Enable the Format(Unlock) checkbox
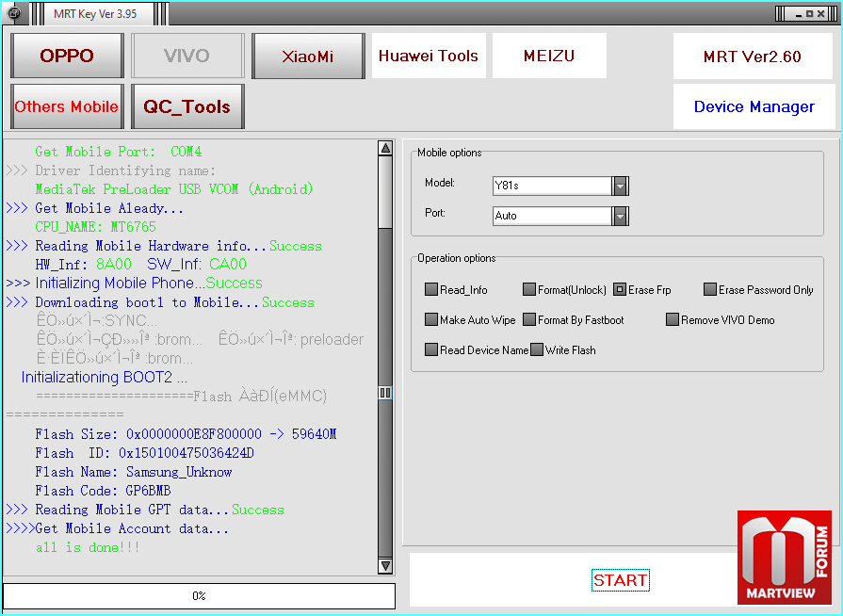The width and height of the screenshot is (843, 616). pos(529,289)
